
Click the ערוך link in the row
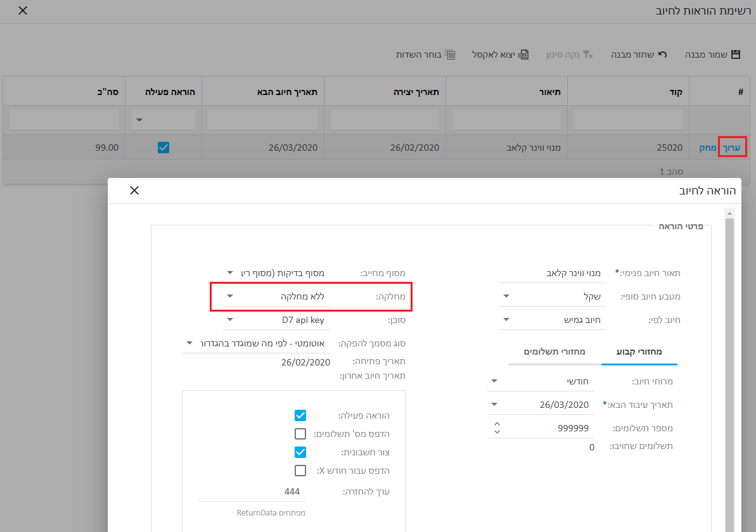pos(731,148)
